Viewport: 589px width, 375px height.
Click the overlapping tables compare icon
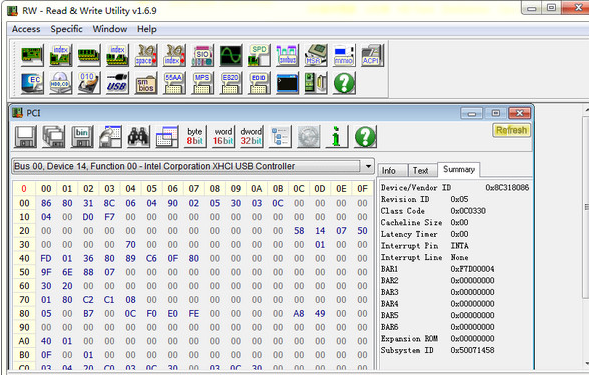(x=167, y=136)
